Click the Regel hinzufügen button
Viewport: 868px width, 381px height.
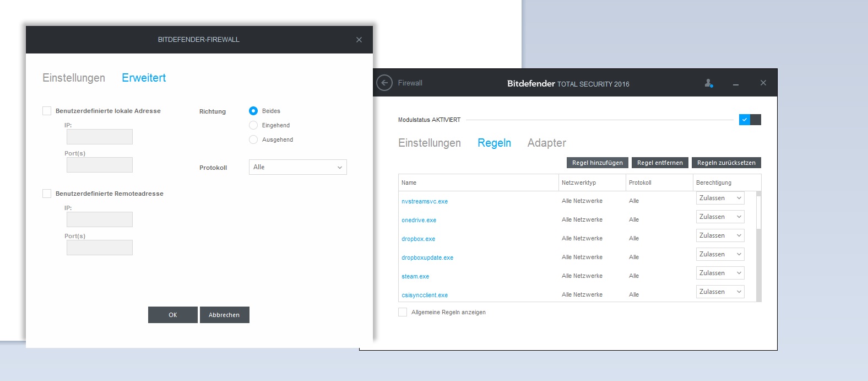point(598,163)
